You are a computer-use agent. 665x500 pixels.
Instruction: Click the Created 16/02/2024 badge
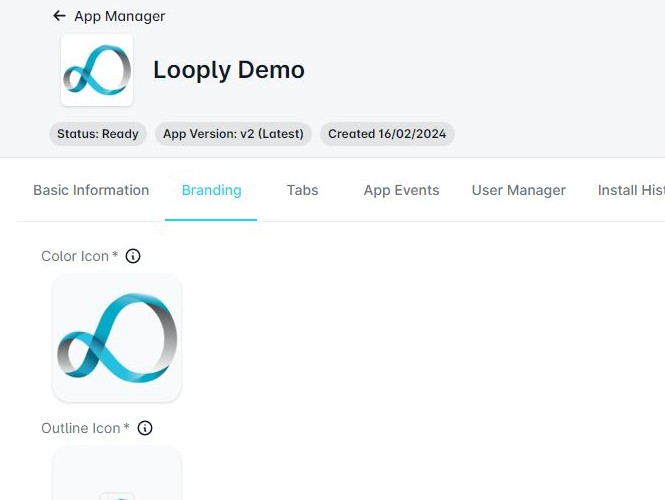pyautogui.click(x=387, y=134)
